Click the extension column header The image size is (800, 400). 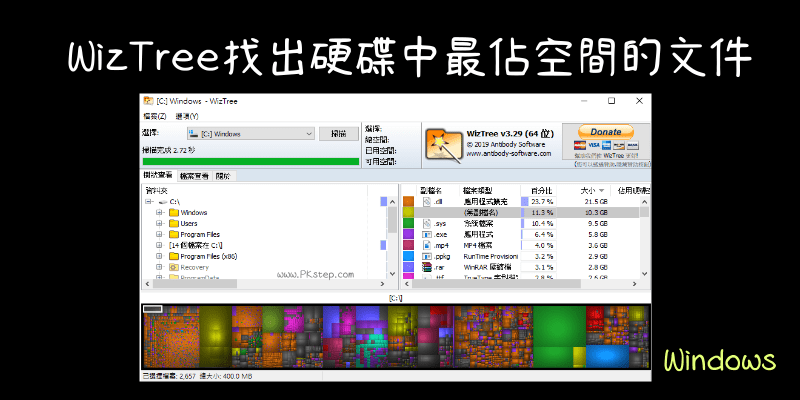(x=431, y=190)
